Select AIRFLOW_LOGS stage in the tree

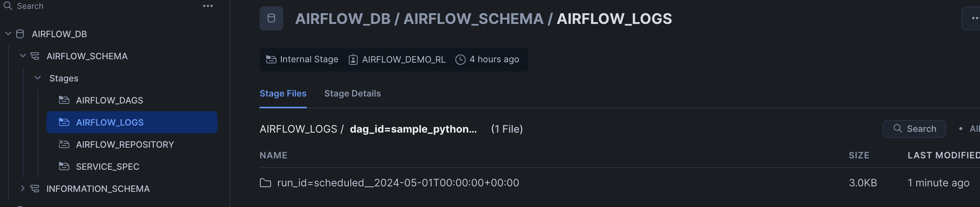pos(110,122)
